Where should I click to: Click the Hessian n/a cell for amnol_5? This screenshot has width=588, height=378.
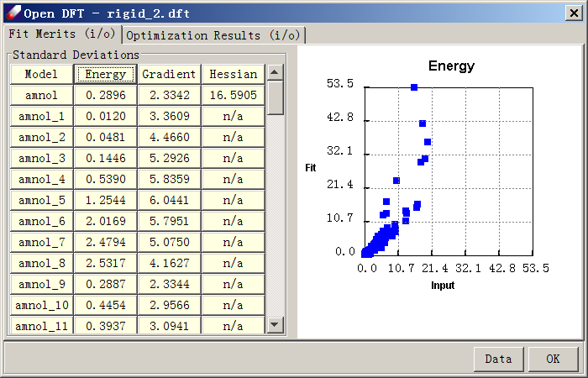point(234,200)
